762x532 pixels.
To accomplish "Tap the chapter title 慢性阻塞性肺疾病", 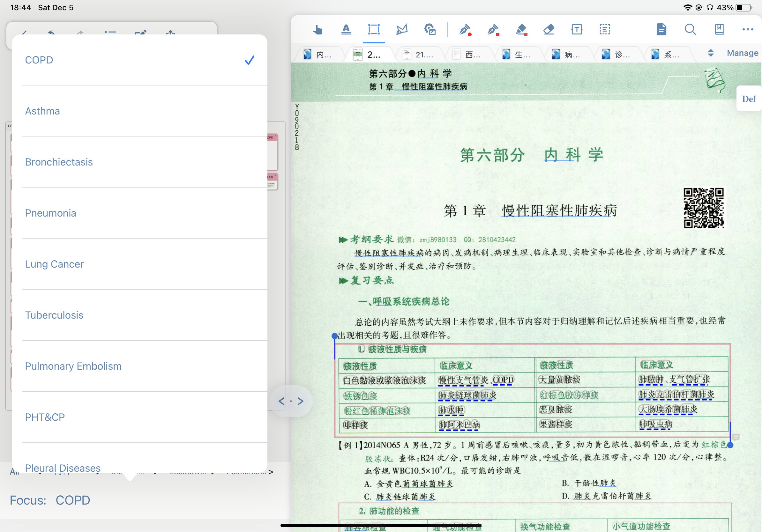I will point(559,211).
